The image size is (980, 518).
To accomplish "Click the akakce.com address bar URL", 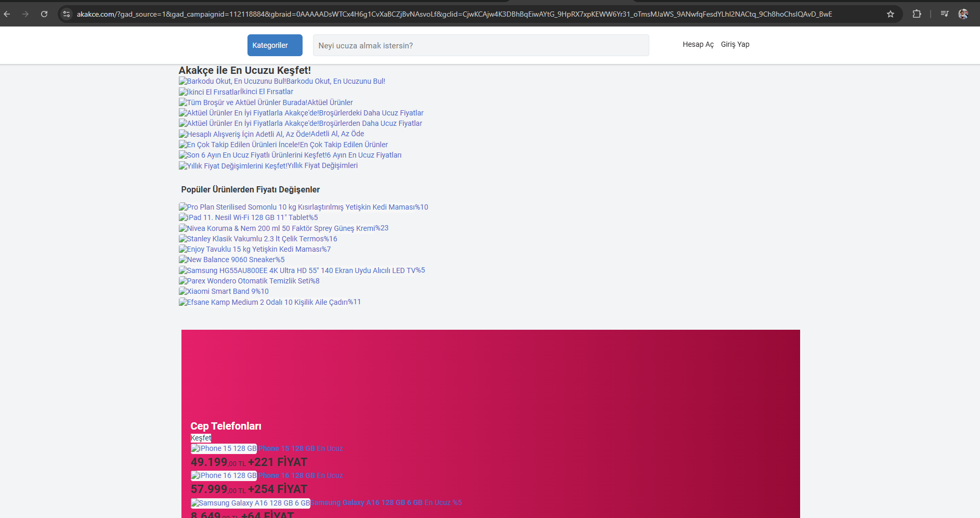I will [x=454, y=14].
